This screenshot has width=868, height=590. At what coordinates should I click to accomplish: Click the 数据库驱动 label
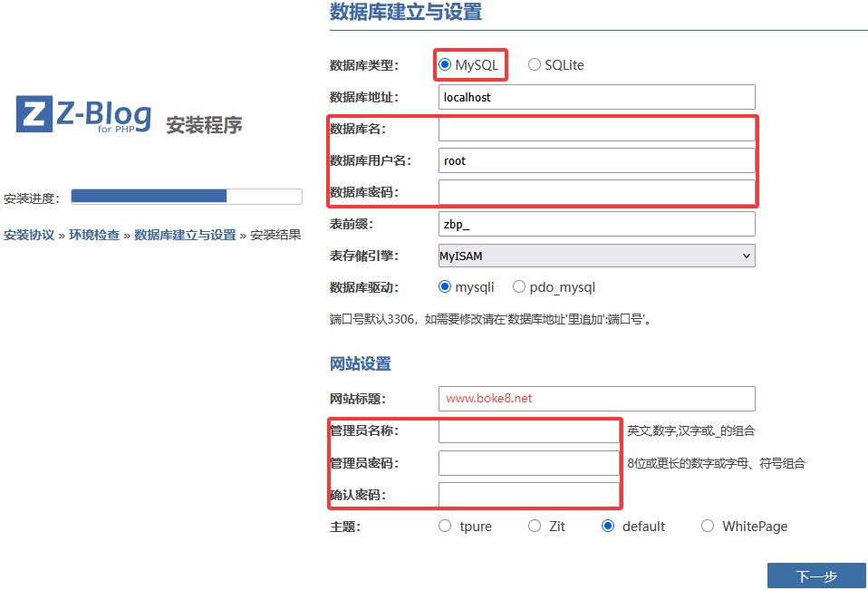click(363, 287)
